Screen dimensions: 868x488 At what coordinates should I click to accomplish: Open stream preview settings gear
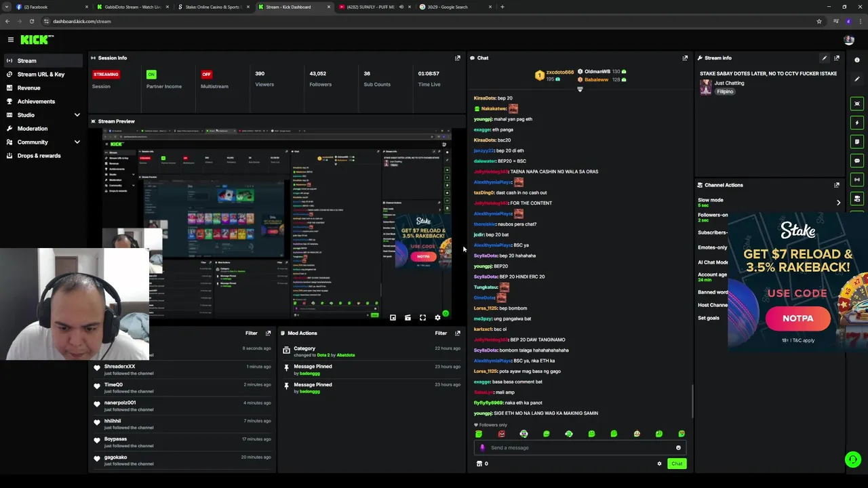pos(437,317)
